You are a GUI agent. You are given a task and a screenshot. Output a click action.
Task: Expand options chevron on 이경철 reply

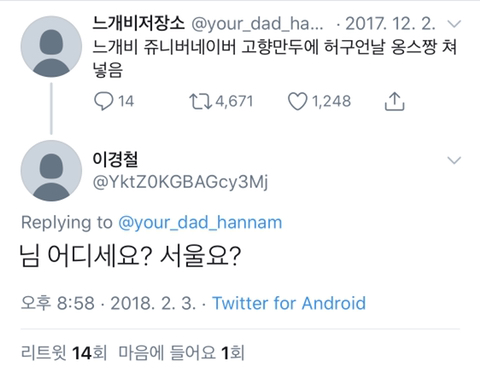pyautogui.click(x=454, y=160)
